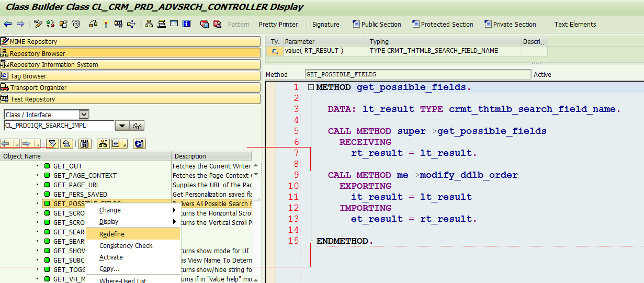This screenshot has width=644, height=283.
Task: Collapse the METHOD get_possible_fields code block
Action: (311, 87)
